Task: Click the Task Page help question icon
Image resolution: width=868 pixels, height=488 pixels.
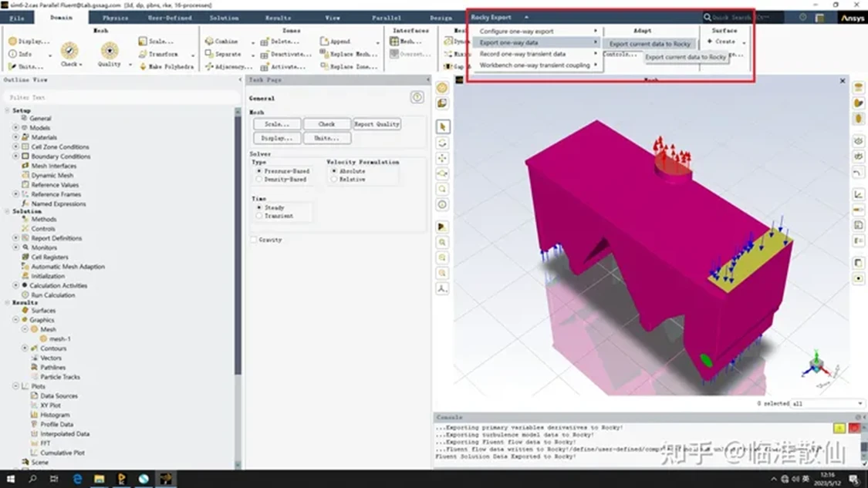Action: [x=417, y=97]
